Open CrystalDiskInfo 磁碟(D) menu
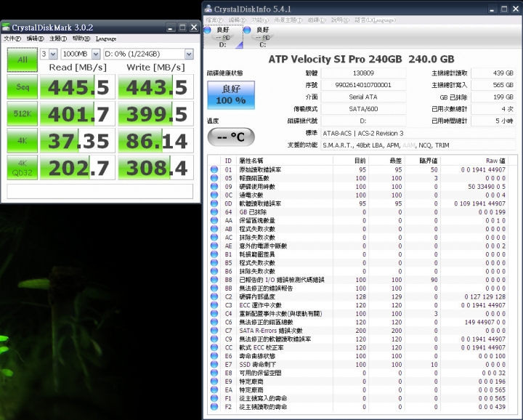The width and height of the screenshot is (523, 420). pyautogui.click(x=317, y=20)
